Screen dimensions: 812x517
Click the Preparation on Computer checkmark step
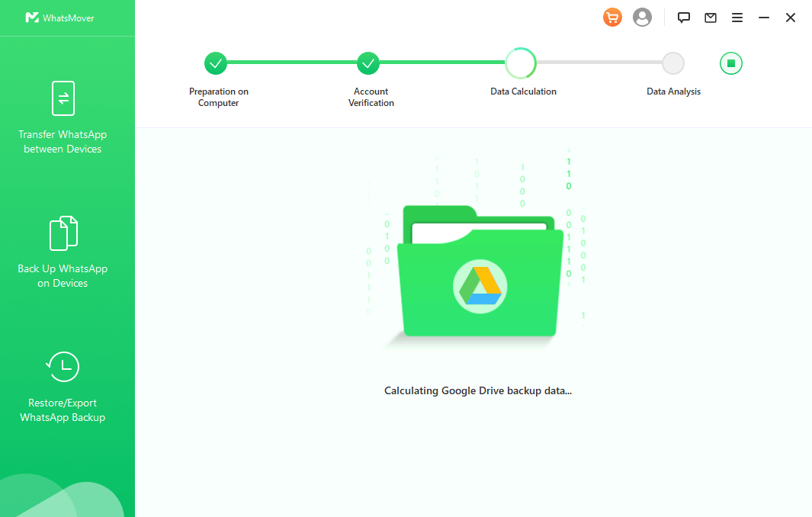point(216,63)
